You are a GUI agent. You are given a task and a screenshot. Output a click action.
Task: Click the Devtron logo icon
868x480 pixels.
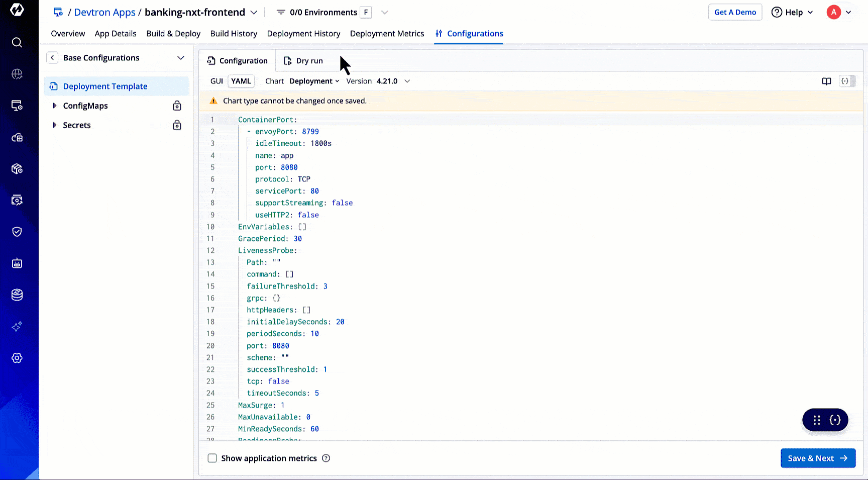pyautogui.click(x=17, y=10)
